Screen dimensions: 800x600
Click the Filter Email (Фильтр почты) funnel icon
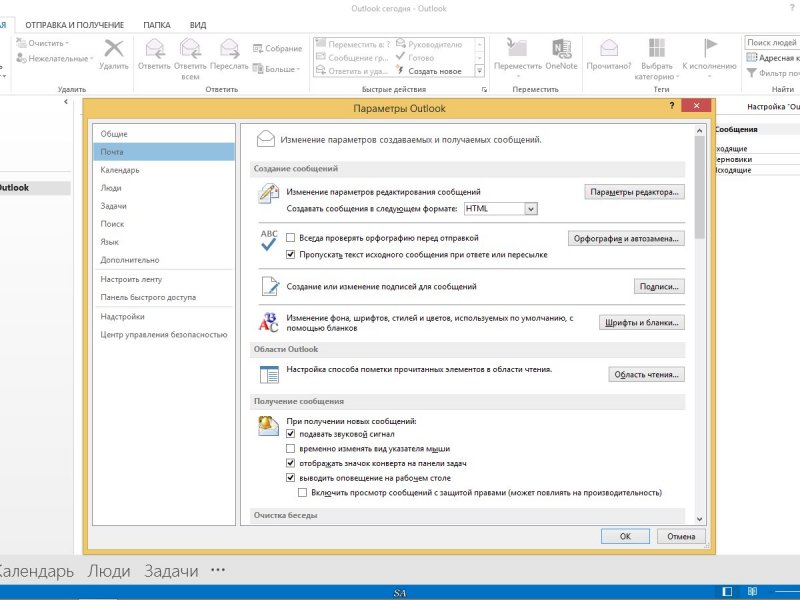tap(752, 73)
